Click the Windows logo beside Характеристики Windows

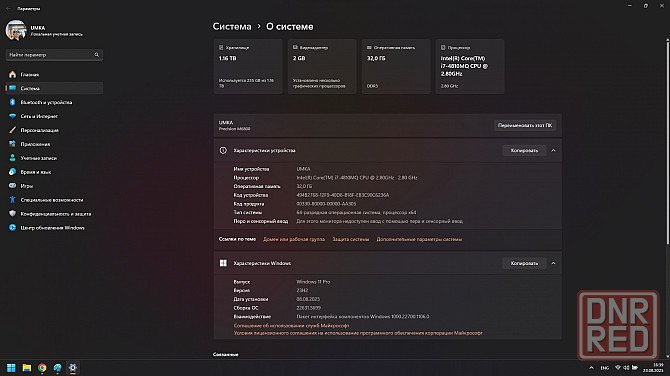223,263
